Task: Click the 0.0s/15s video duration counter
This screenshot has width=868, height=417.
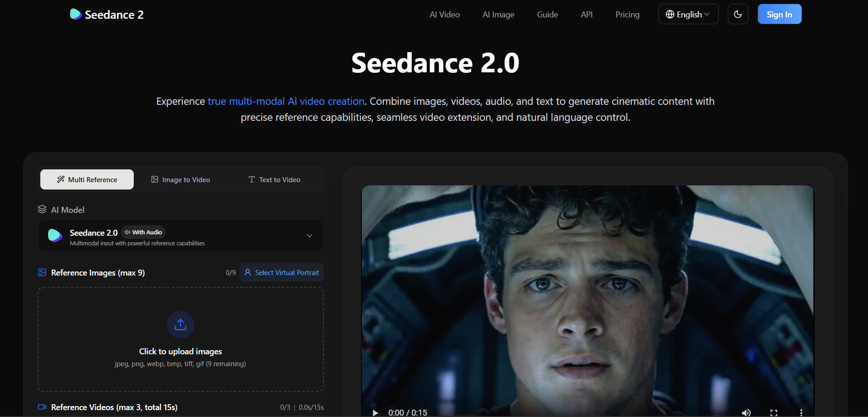Action: [311, 407]
